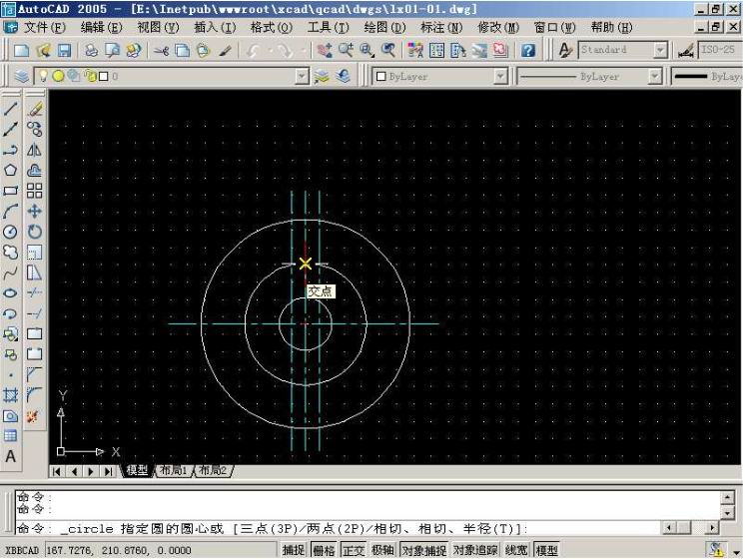Open the 视图(V) menu
The width and height of the screenshot is (746, 560).
coord(159,28)
